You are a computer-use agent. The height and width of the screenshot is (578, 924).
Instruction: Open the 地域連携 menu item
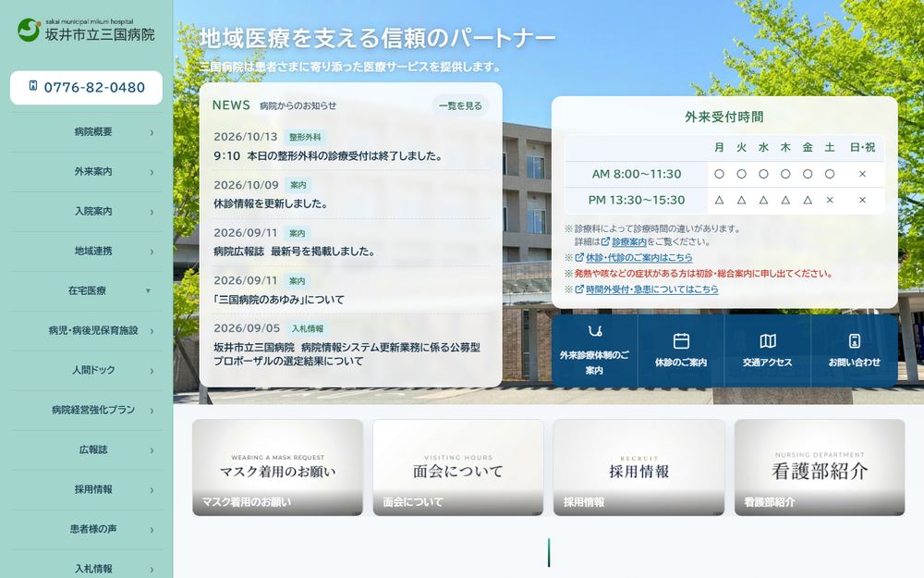point(86,252)
